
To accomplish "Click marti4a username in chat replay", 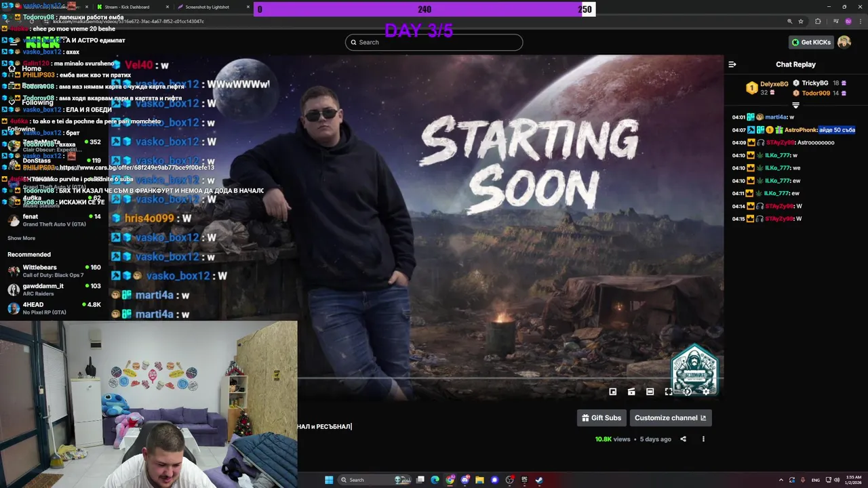I will coord(776,117).
